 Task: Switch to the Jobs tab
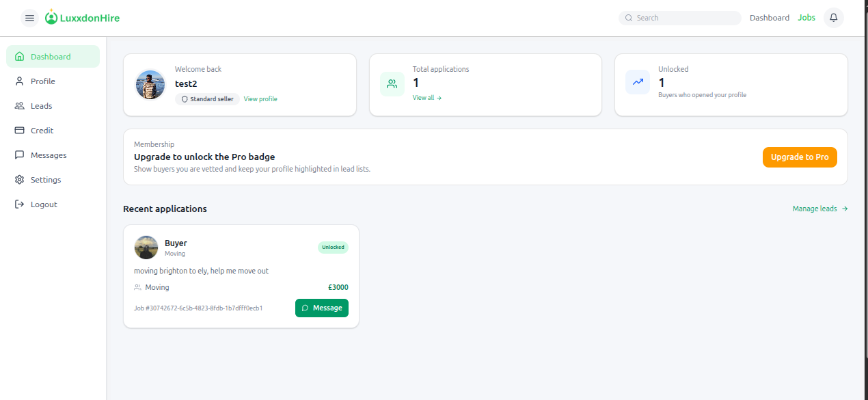tap(806, 17)
